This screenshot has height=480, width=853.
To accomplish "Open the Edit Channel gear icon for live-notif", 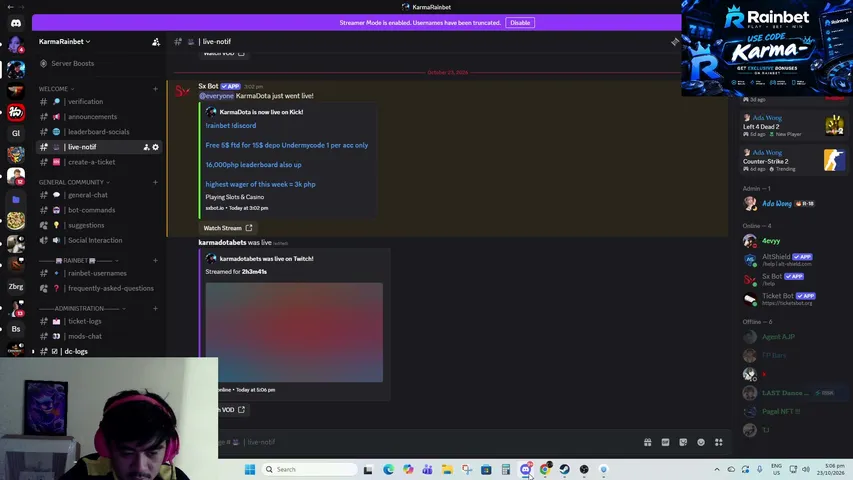I will pos(156,147).
